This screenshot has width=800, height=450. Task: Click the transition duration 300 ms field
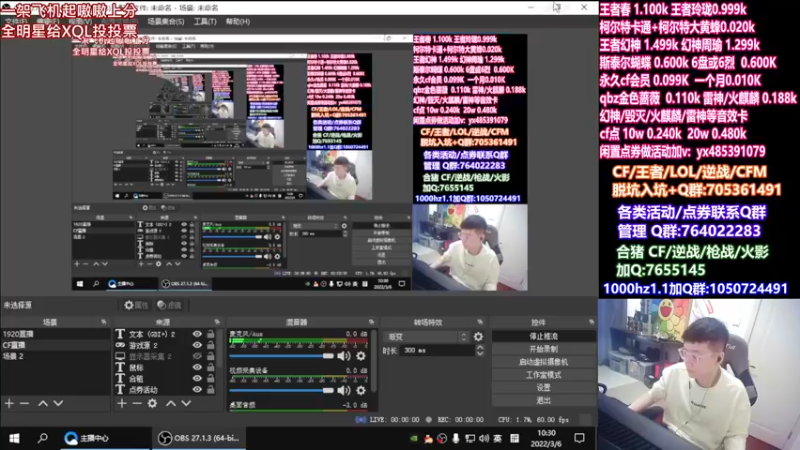(x=437, y=351)
